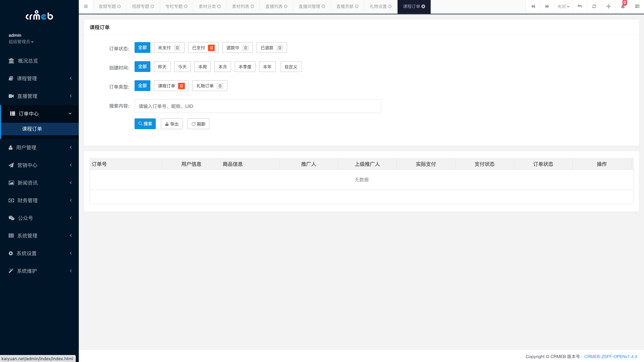
Task: Click the refresh page icon in the top toolbar
Action: 594,6
